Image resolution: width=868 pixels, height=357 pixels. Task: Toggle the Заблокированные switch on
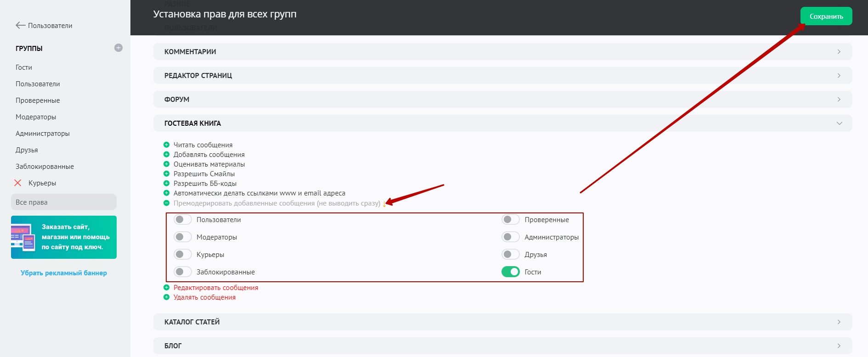(x=183, y=272)
